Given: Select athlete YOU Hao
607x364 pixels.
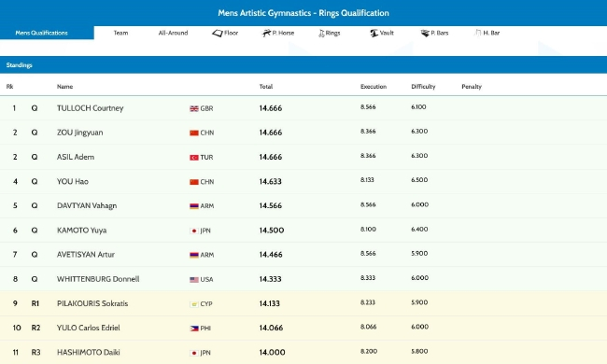Looking at the screenshot, I should [x=73, y=181].
